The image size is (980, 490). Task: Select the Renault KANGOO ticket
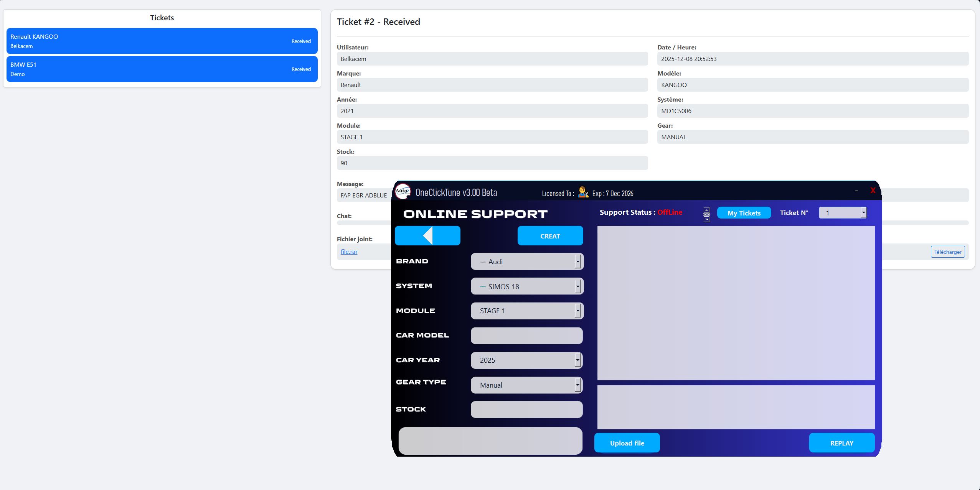pyautogui.click(x=162, y=41)
